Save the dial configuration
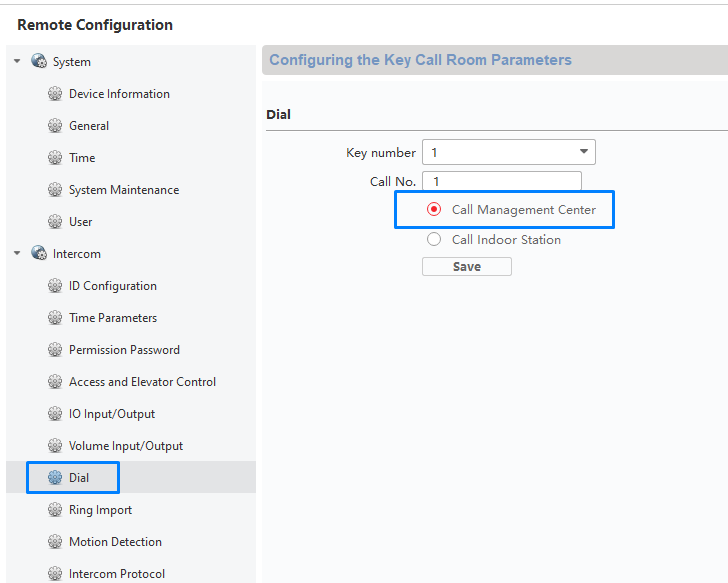Screen dimensions: 728x583 pos(467,266)
